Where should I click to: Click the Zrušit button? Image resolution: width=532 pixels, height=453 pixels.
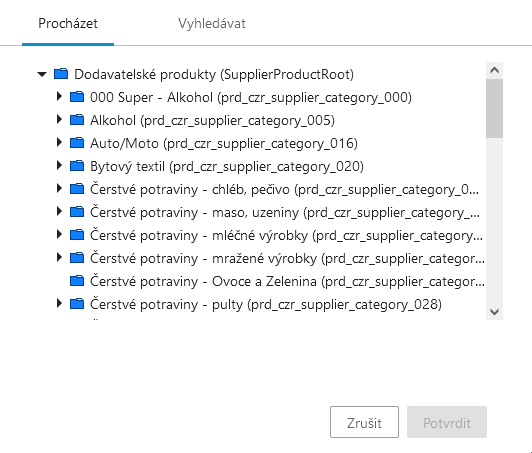click(x=364, y=422)
